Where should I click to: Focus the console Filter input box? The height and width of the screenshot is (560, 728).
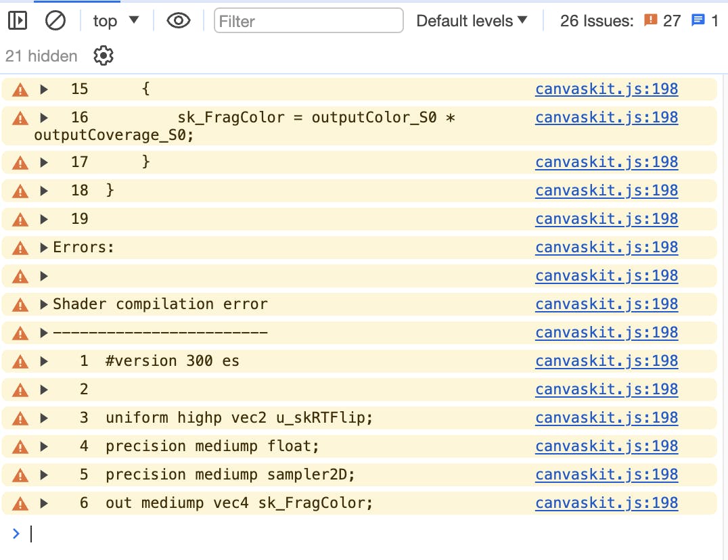tap(309, 20)
